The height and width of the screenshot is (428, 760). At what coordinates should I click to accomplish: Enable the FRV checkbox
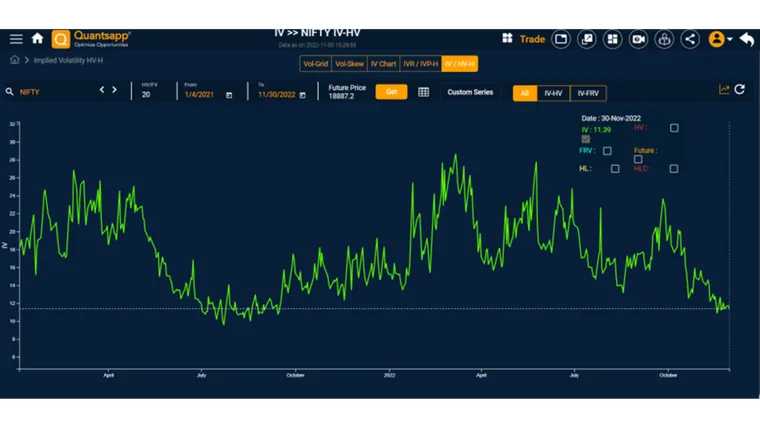607,151
